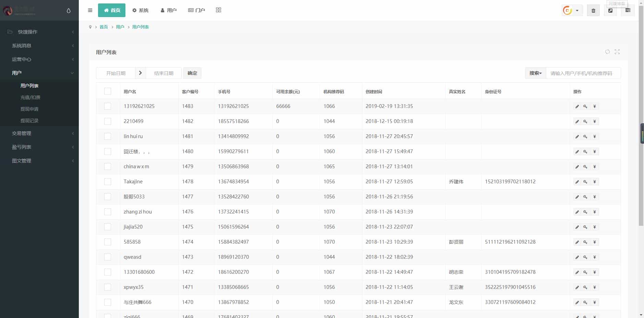Click the key icon for user Takajine
Image resolution: width=644 pixels, height=318 pixels.
(585, 182)
